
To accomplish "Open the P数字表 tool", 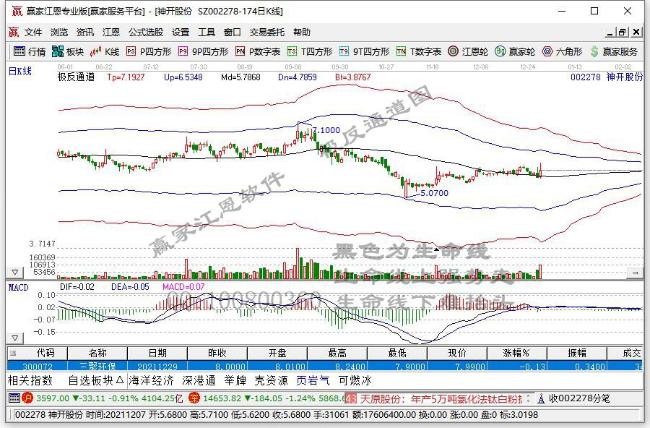I will (x=257, y=51).
